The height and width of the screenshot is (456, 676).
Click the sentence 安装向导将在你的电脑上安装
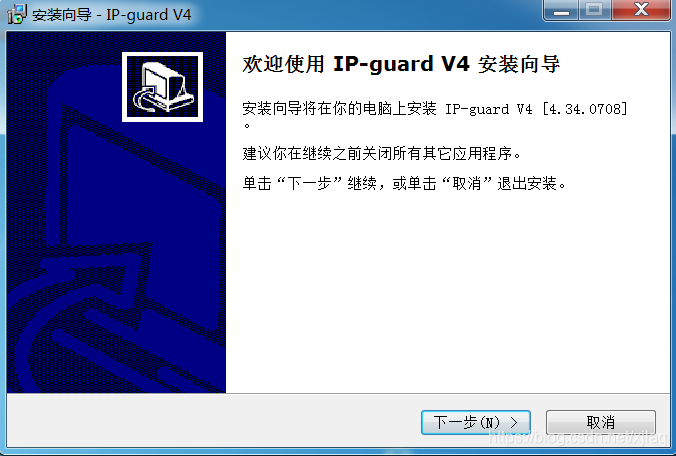click(x=339, y=109)
